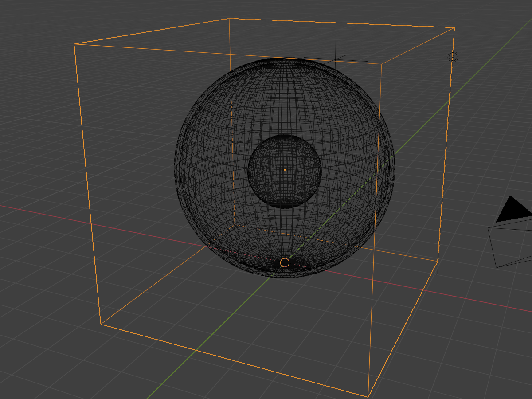Click the large sphere's top pole
This screenshot has width=532, height=399.
285,59
